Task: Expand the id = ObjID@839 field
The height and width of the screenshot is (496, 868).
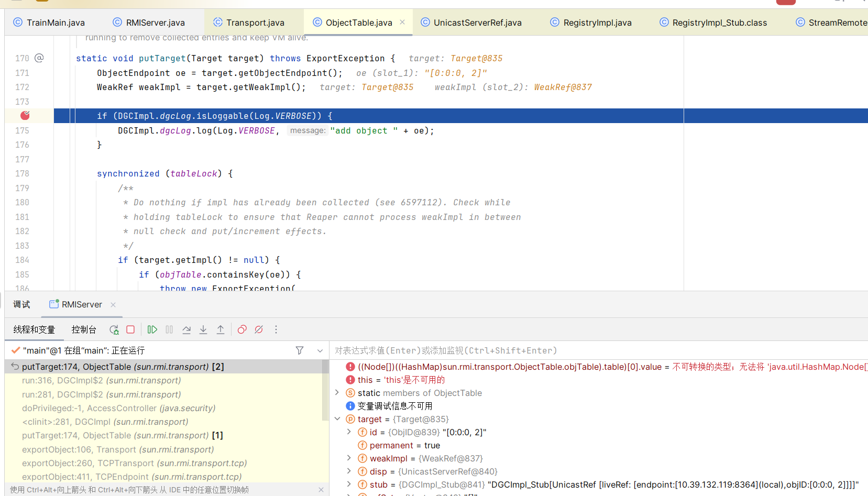Action: [349, 432]
